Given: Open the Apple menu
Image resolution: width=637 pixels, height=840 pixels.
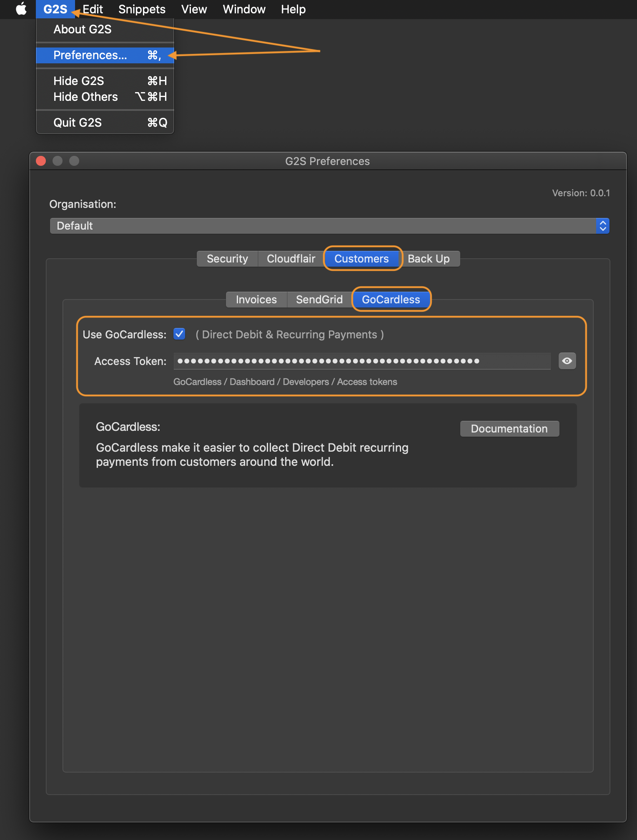Looking at the screenshot, I should click(x=21, y=9).
